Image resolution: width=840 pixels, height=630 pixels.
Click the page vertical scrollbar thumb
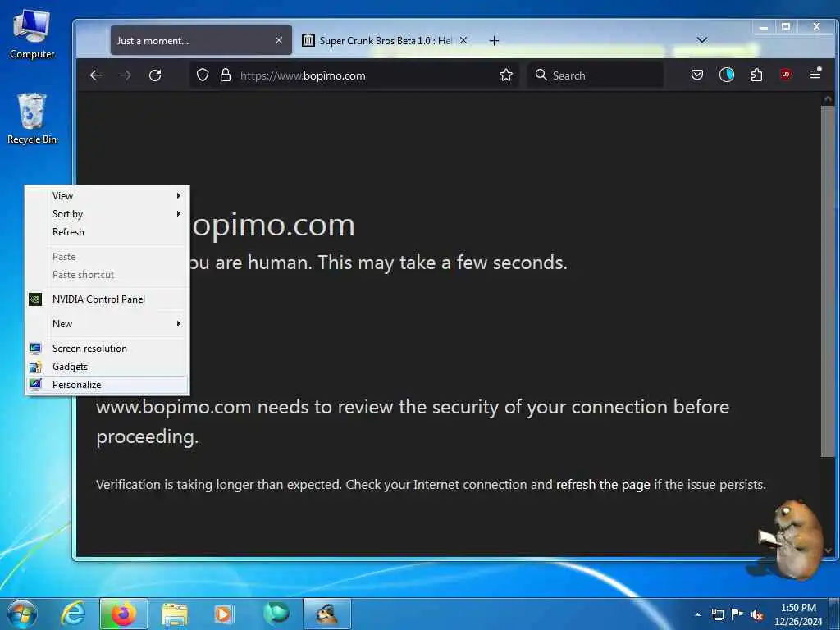[x=828, y=281]
